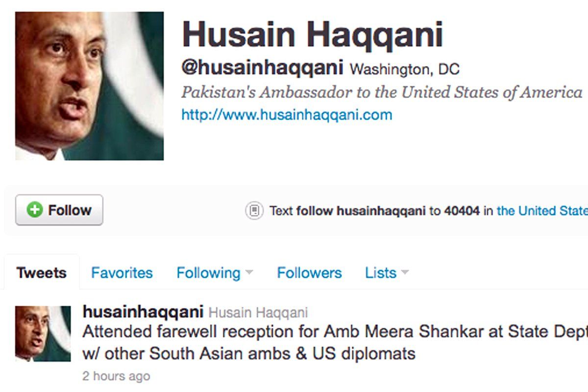Image resolution: width=588 pixels, height=392 pixels.
Task: Click the green plus icon on Follow
Action: 35,210
